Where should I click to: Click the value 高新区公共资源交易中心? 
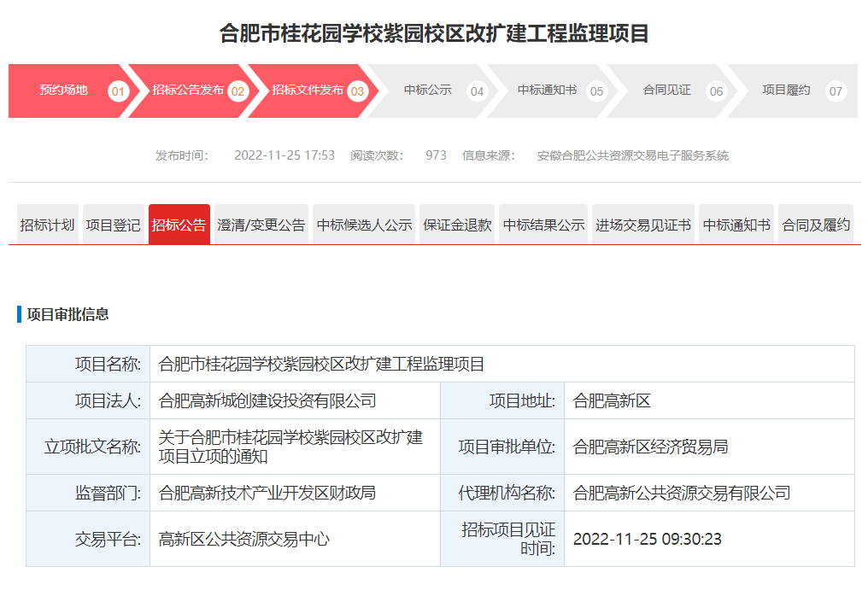click(244, 539)
